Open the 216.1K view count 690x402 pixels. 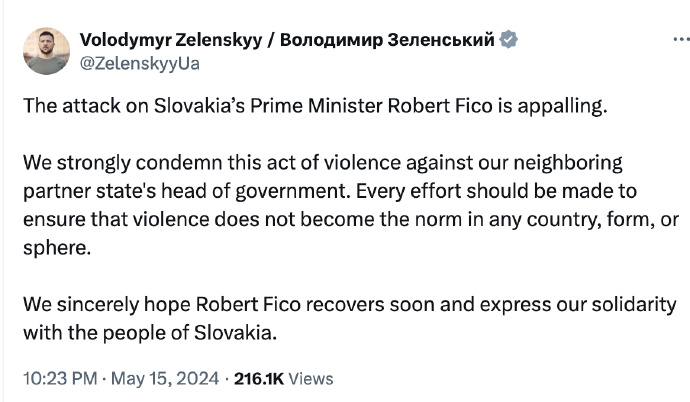pos(260,379)
